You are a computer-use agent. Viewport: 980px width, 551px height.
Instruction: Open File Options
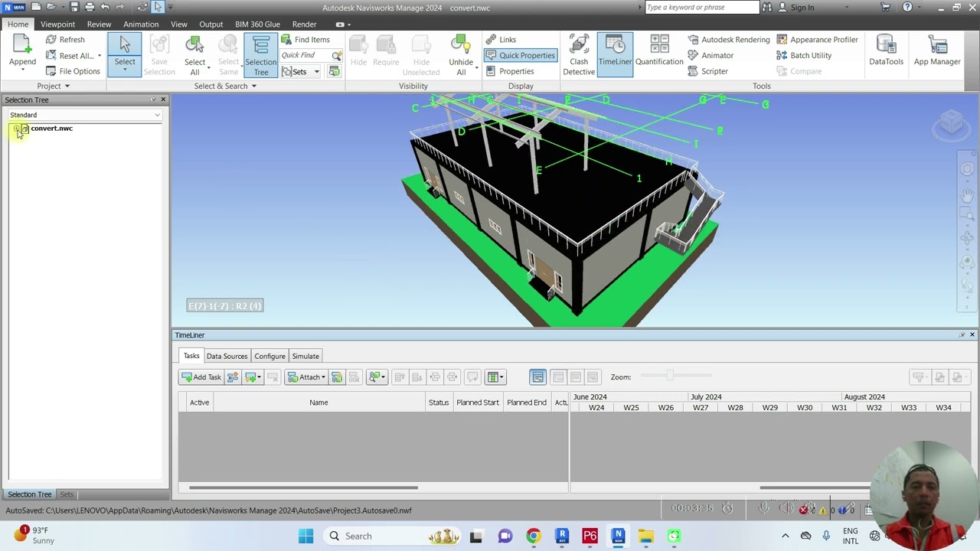click(x=73, y=71)
